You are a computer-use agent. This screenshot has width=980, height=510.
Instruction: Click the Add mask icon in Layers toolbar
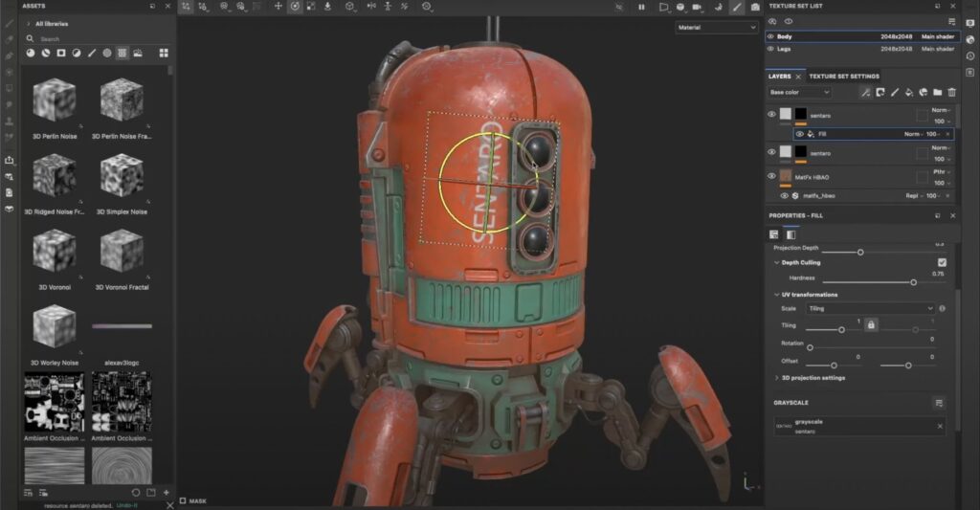pyautogui.click(x=880, y=93)
